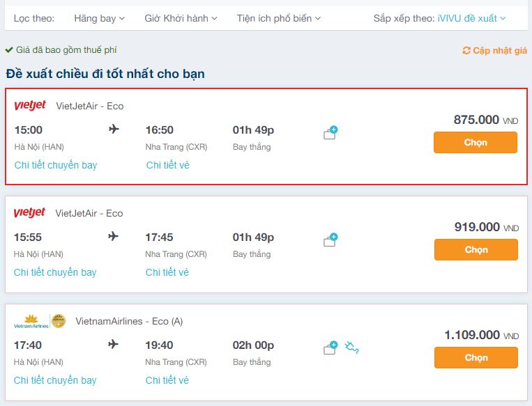The width and height of the screenshot is (532, 406).
Task: Select the 1.109.000 VND VietnamAirlines flight
Action: (x=476, y=357)
